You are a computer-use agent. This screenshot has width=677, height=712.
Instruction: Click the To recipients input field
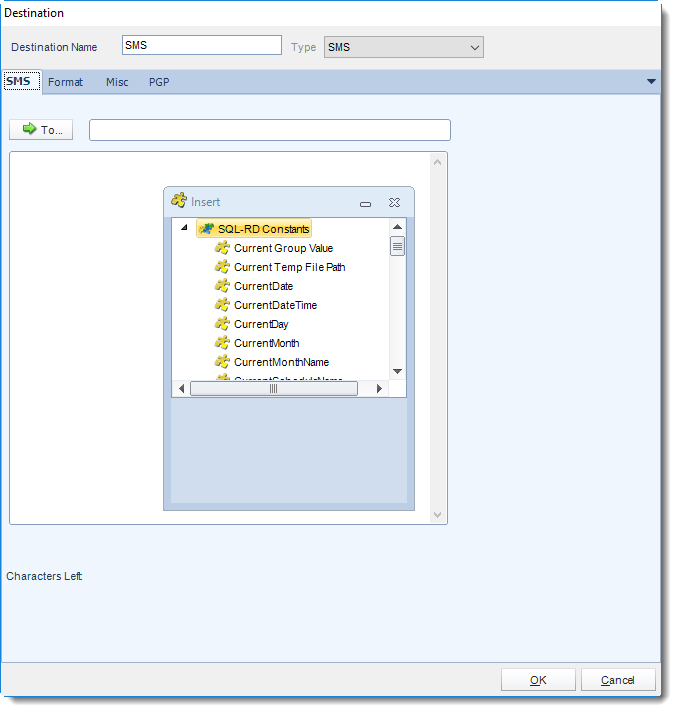[270, 130]
